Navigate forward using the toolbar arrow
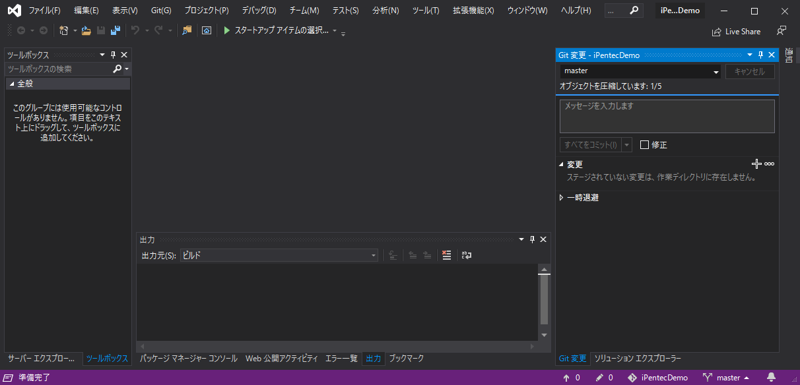 point(43,31)
